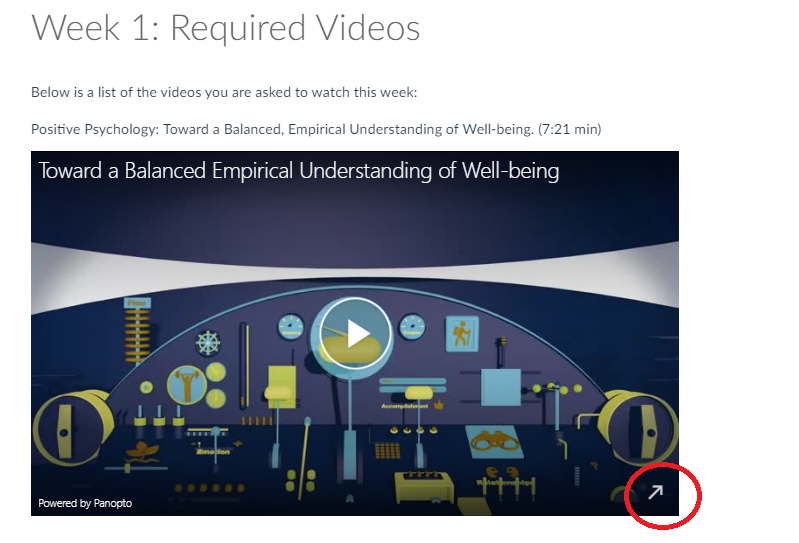Click the video title overlay text
Image resolution: width=799 pixels, height=543 pixels.
[299, 171]
